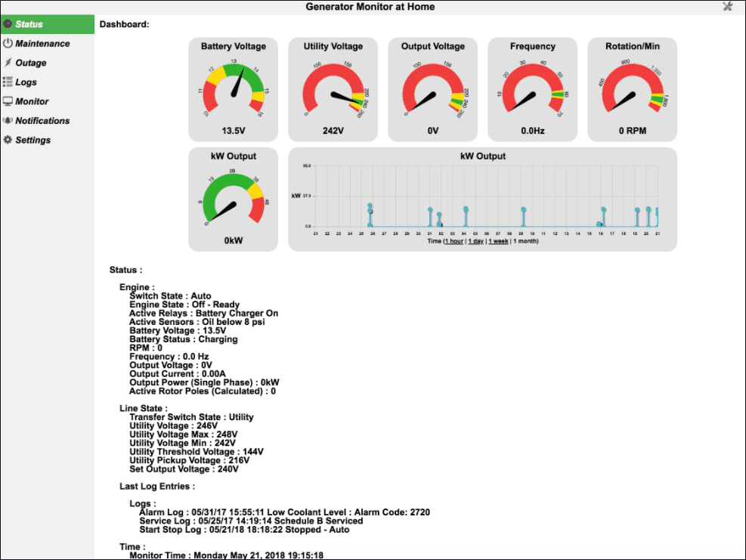746x560 pixels.
Task: Click the Start Stop Log entry
Action: coord(244,530)
